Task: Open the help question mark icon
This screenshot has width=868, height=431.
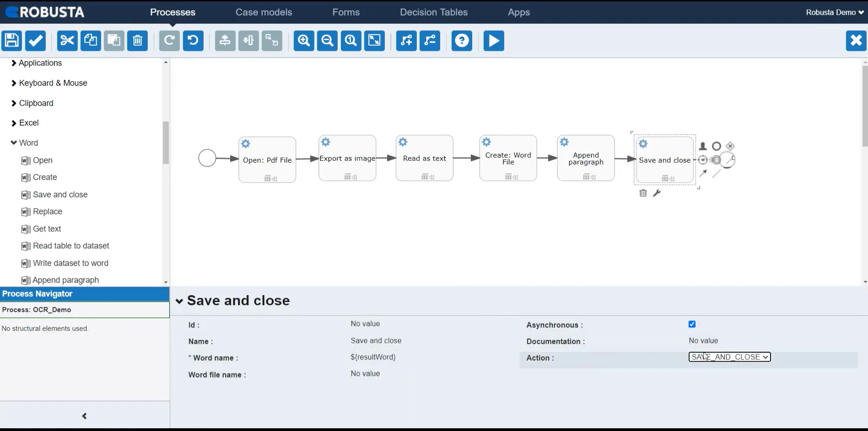Action: tap(462, 41)
